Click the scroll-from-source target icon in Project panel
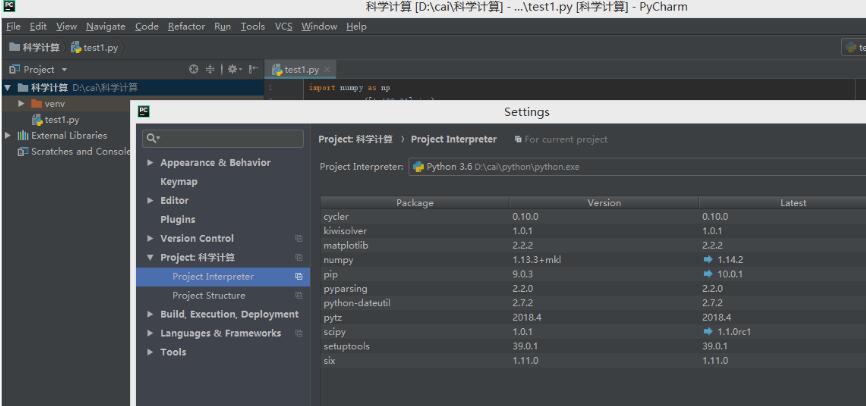 click(x=193, y=70)
